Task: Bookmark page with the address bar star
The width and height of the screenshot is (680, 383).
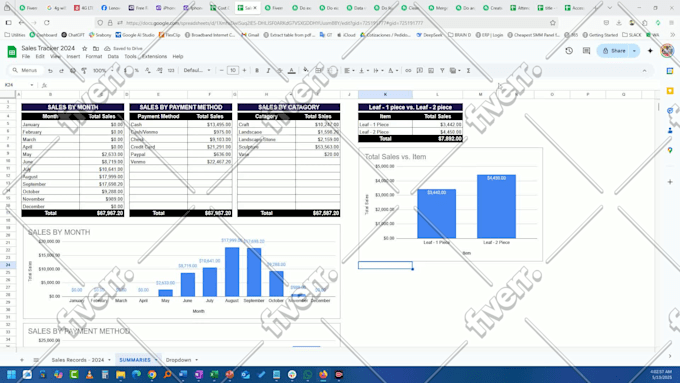Action: [x=552, y=23]
